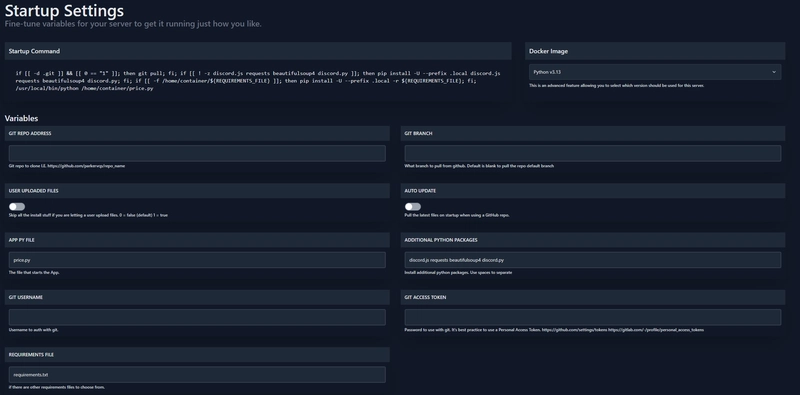This screenshot has height=395, width=800.
Task: Open the Docker Image Python version dropdown
Action: tap(655, 72)
